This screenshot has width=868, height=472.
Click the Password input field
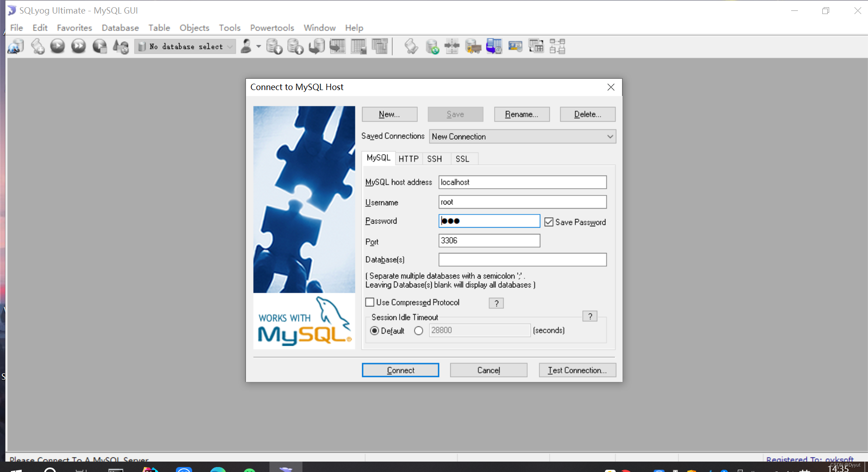489,221
